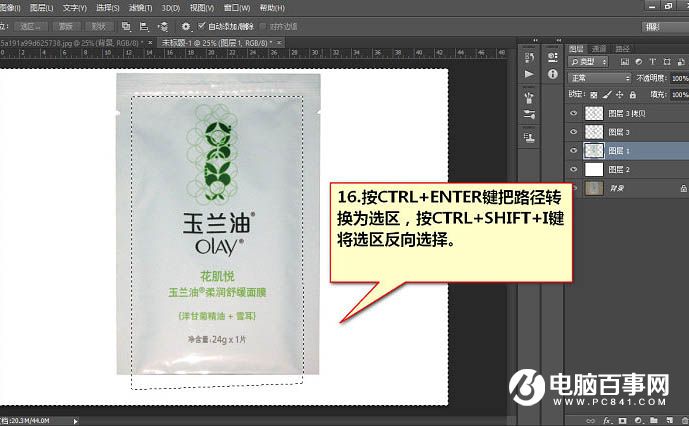Switch to 通道 channels tab
This screenshot has height=426, width=689.
click(599, 48)
